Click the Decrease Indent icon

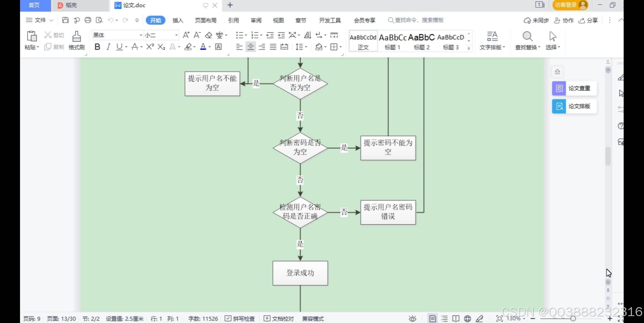tap(270, 35)
